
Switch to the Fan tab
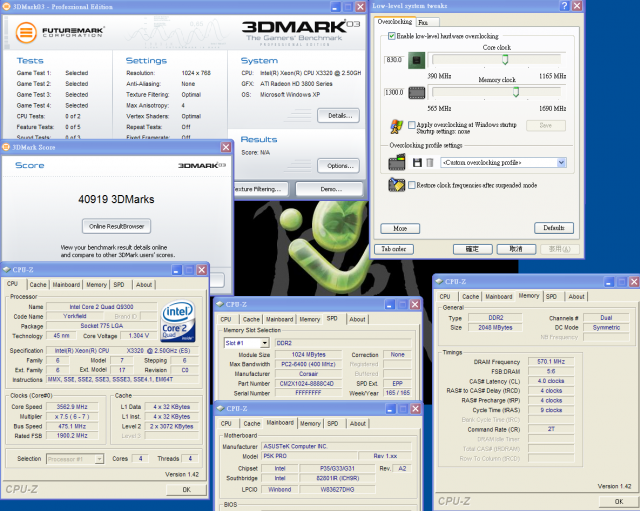pos(427,22)
